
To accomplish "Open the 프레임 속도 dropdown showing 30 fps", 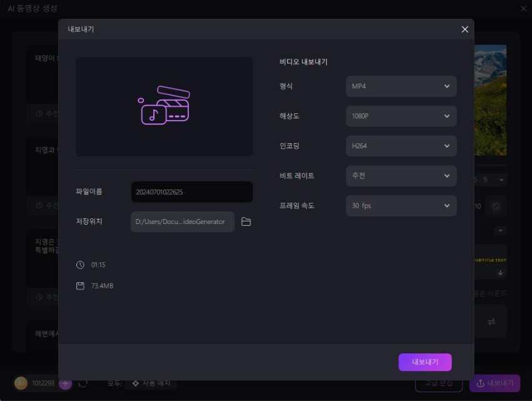I will pos(401,206).
